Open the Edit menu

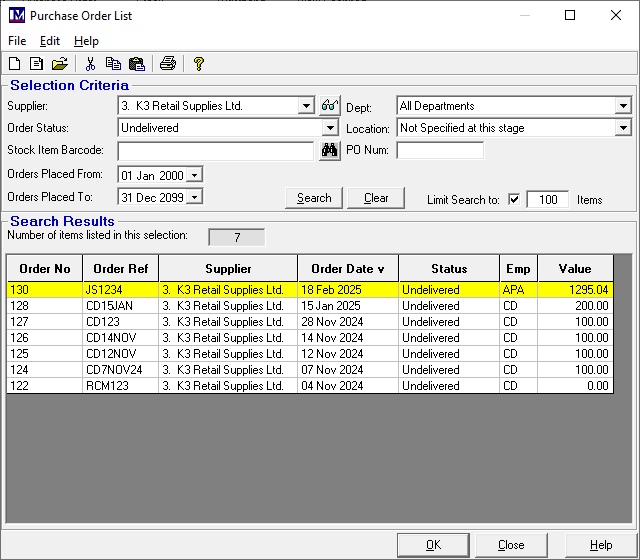click(x=50, y=41)
